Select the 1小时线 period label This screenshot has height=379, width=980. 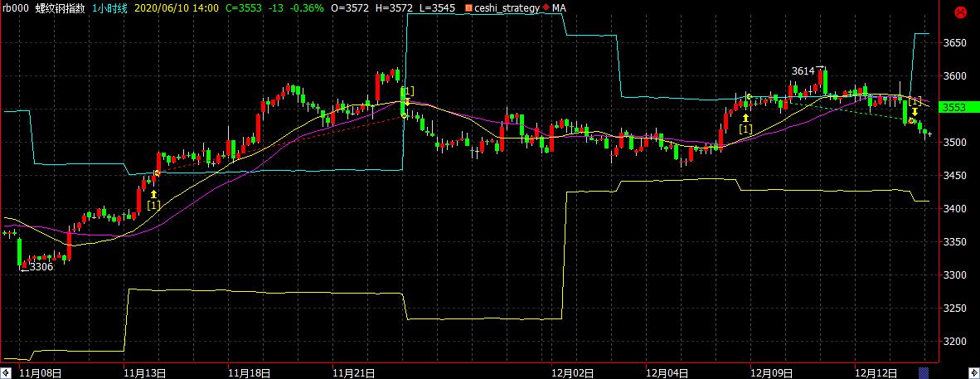coord(112,8)
